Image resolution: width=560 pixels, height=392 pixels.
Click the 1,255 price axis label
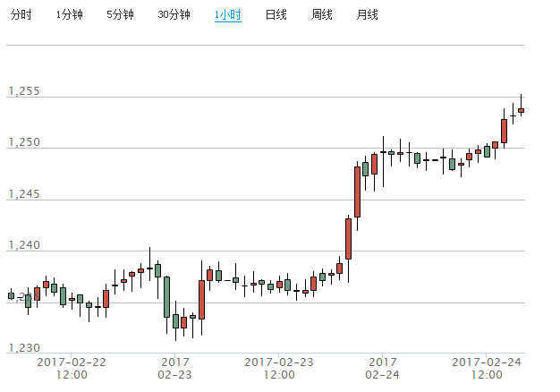click(24, 91)
